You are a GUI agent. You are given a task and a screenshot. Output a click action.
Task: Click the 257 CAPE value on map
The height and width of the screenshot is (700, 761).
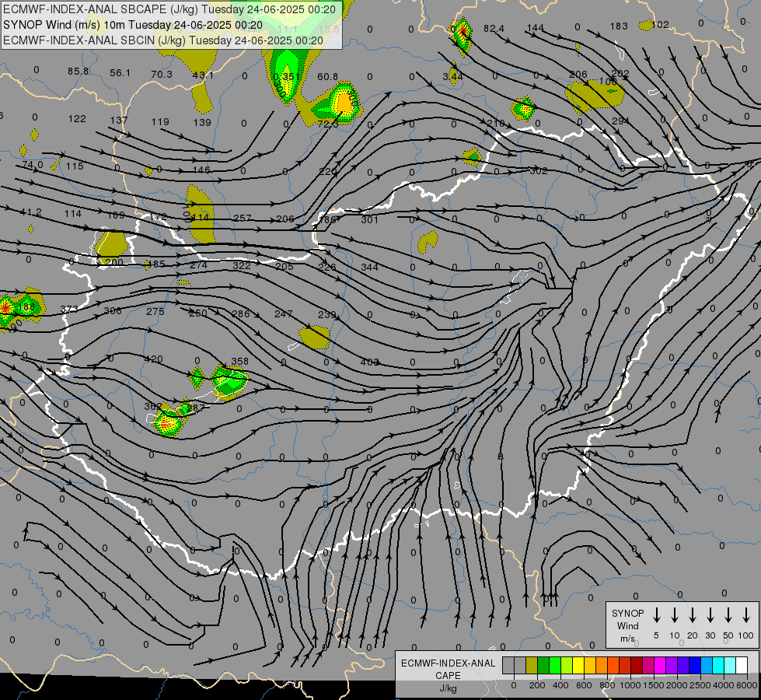(x=243, y=218)
